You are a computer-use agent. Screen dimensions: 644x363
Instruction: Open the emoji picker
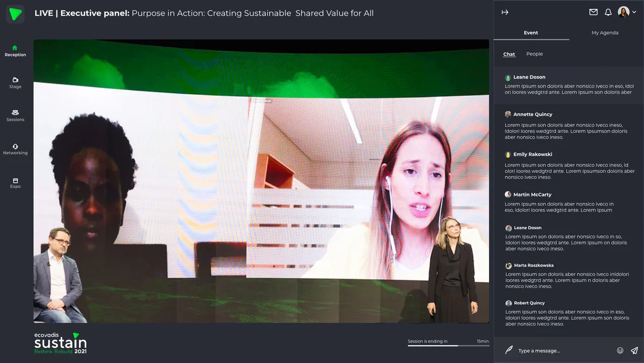[x=620, y=350]
